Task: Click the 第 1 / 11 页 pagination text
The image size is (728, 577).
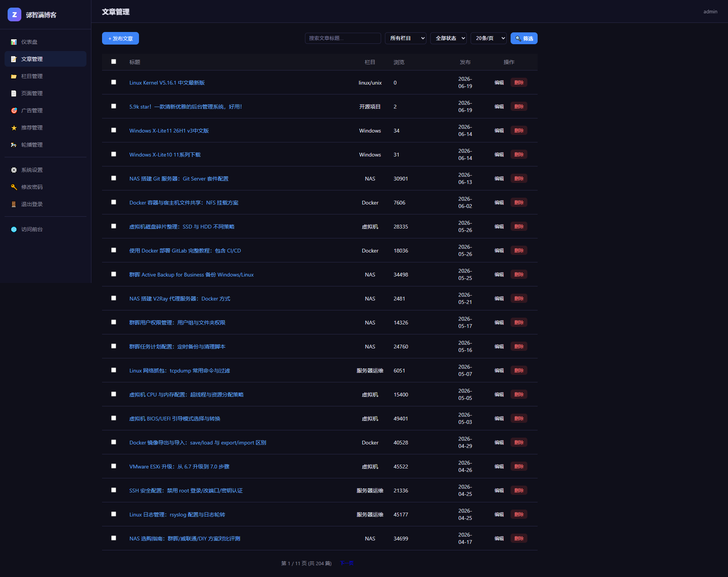Action: click(x=306, y=563)
